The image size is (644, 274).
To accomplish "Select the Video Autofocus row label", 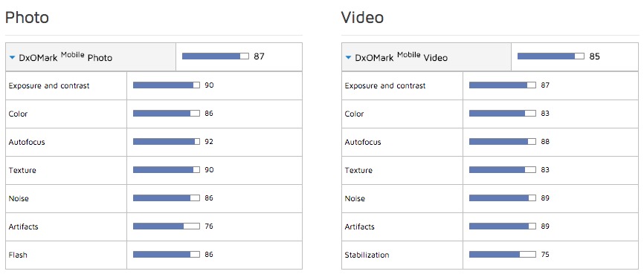I will click(363, 143).
